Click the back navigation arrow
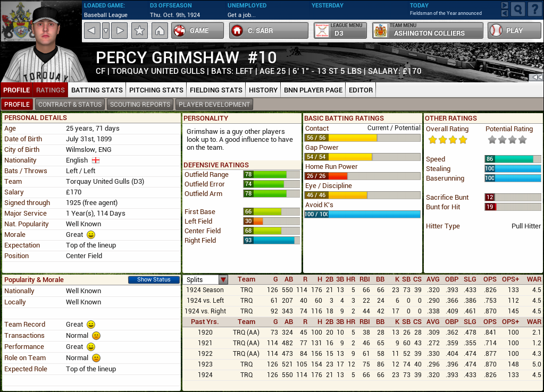Screen dimensions: 544x392 click(92, 30)
